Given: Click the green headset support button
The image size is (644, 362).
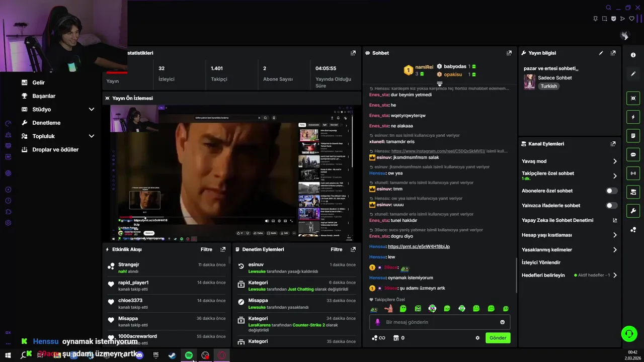Looking at the screenshot, I should [x=629, y=334].
